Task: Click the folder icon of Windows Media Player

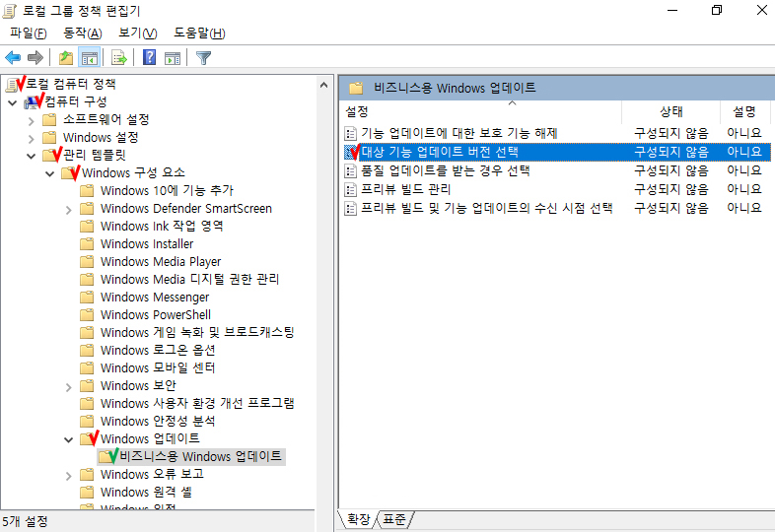Action: tap(87, 262)
